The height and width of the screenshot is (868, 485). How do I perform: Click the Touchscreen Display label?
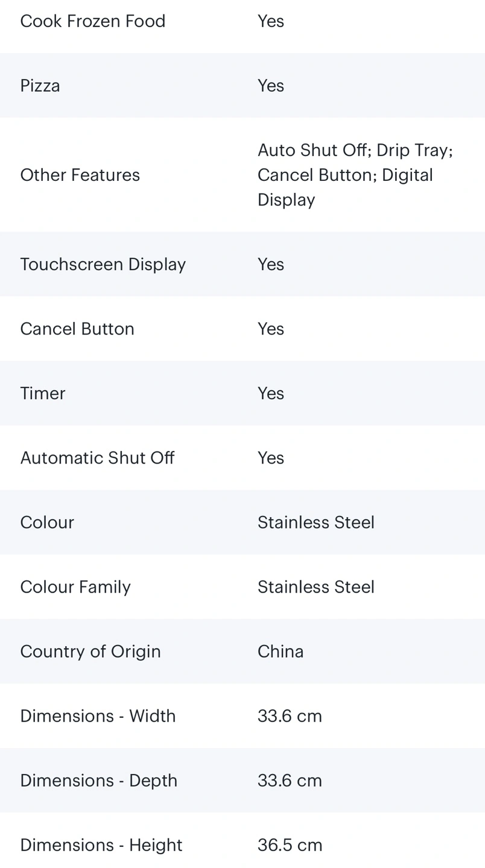(103, 264)
